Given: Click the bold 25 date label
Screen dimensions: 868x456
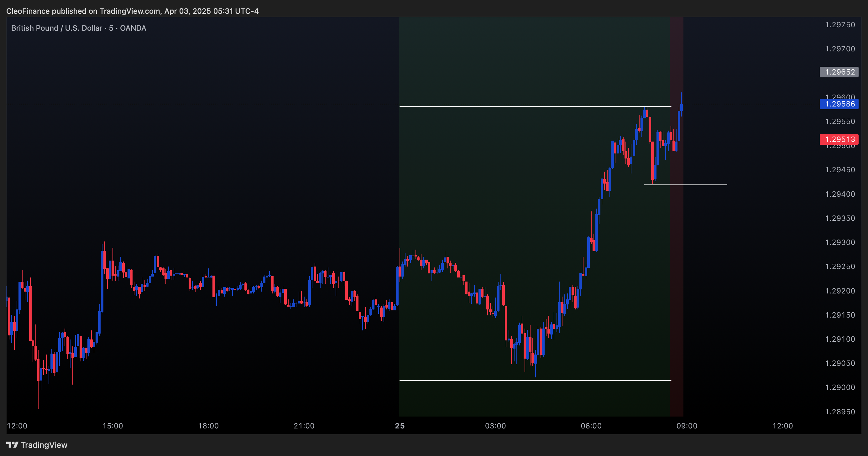Looking at the screenshot, I should pyautogui.click(x=400, y=426).
